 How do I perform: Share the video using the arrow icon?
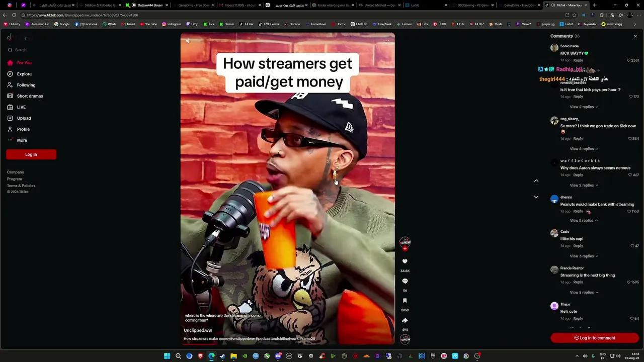405,320
